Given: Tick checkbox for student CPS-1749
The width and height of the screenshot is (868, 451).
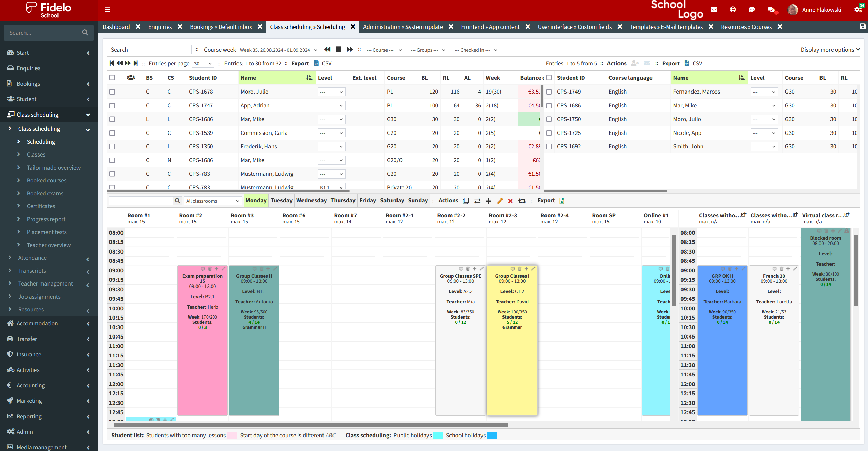Looking at the screenshot, I should tap(549, 92).
